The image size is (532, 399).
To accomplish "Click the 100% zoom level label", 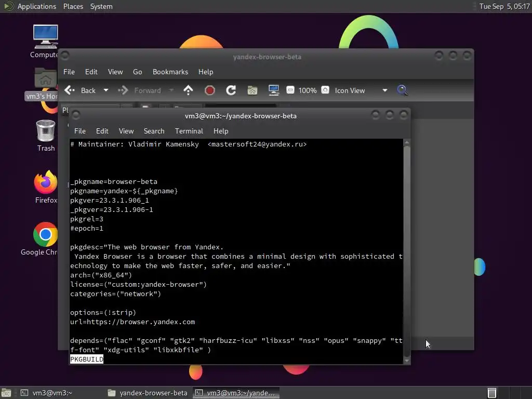I will (x=308, y=90).
